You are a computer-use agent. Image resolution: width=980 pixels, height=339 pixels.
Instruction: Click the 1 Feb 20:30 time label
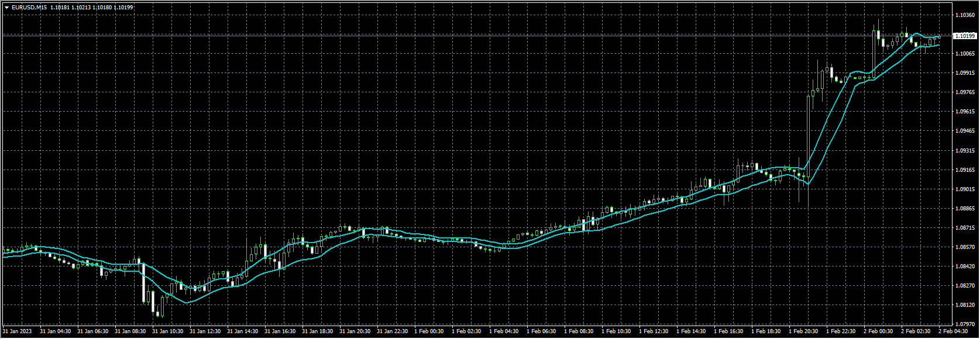point(803,331)
